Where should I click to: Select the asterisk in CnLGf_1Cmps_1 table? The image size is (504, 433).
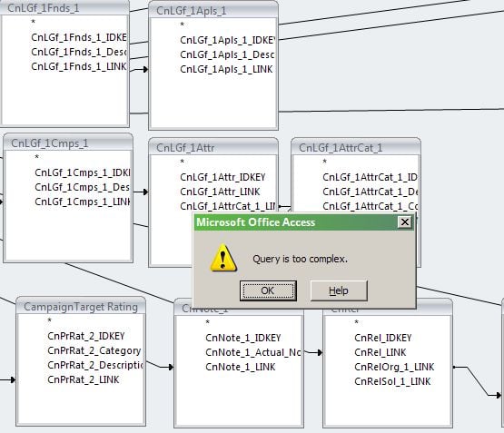(x=36, y=157)
